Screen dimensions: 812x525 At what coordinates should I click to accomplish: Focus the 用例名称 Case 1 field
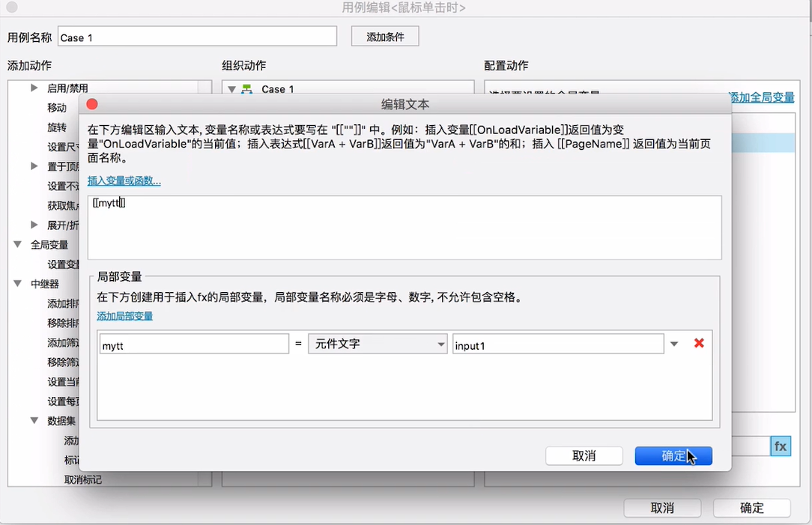(197, 37)
